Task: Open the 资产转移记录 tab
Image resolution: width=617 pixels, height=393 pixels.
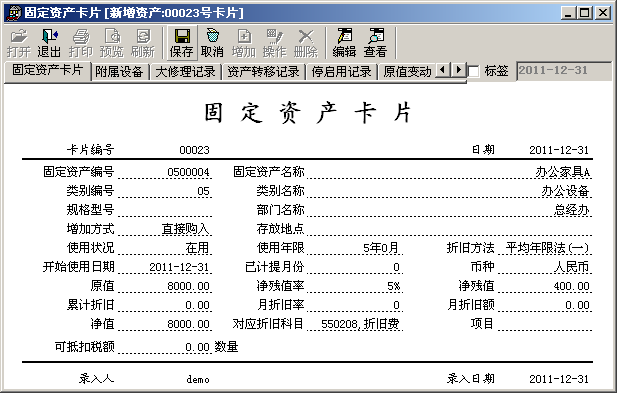Action: (x=263, y=72)
